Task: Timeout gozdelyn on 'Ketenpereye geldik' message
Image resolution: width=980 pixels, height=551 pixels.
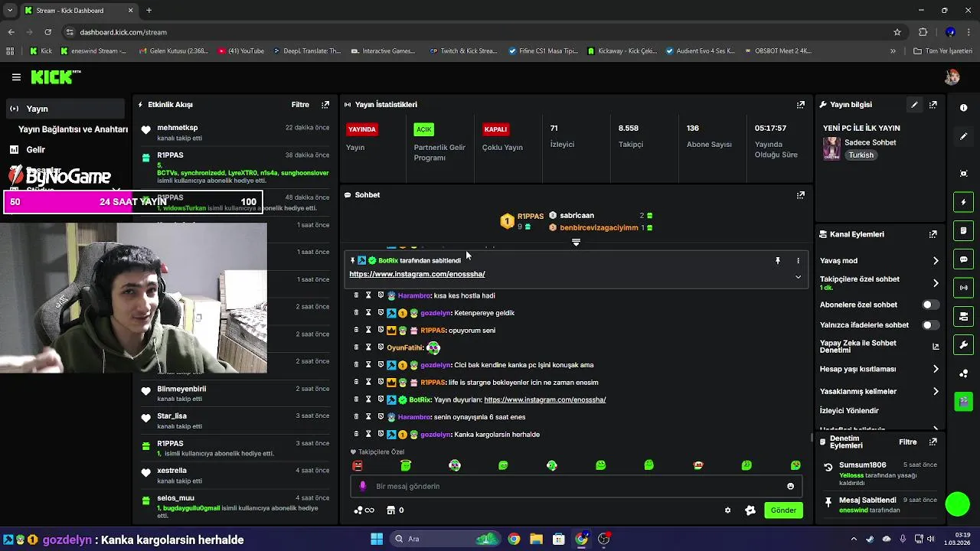Action: [x=368, y=312]
